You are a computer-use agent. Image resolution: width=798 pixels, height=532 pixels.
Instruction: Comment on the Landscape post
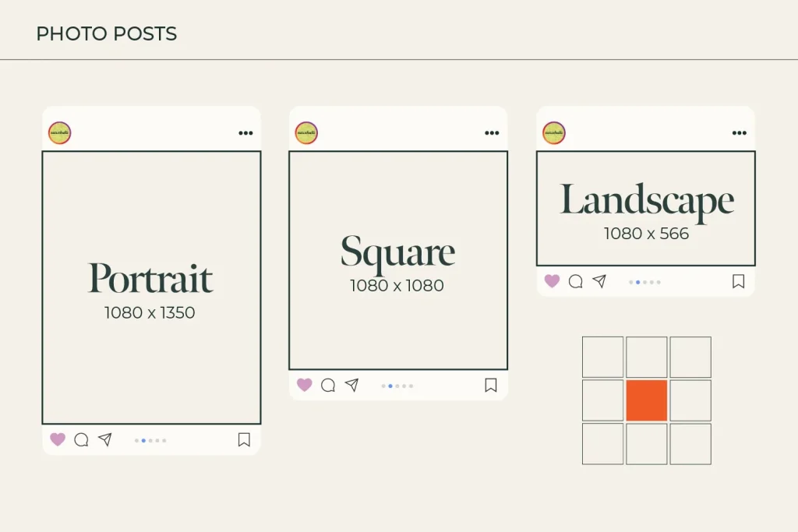point(576,282)
